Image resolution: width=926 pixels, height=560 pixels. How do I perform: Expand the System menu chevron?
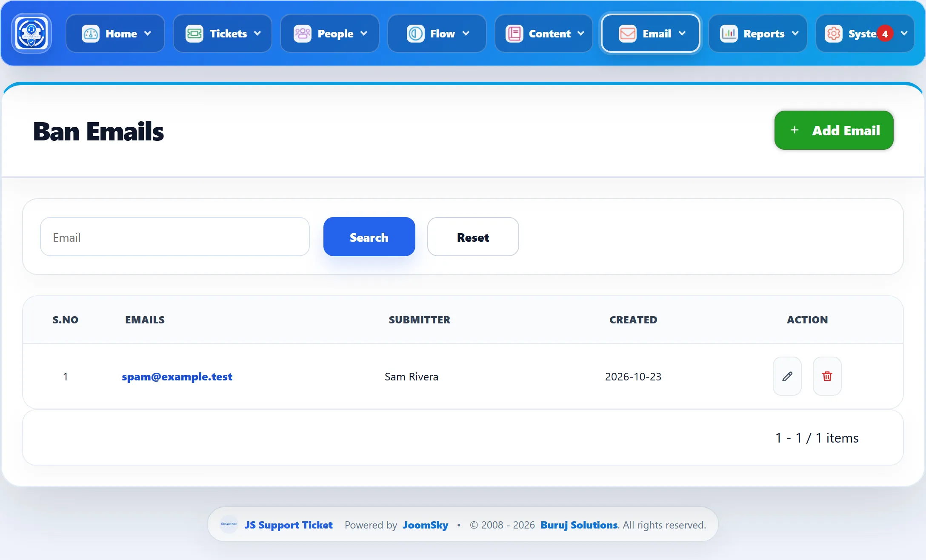(904, 34)
